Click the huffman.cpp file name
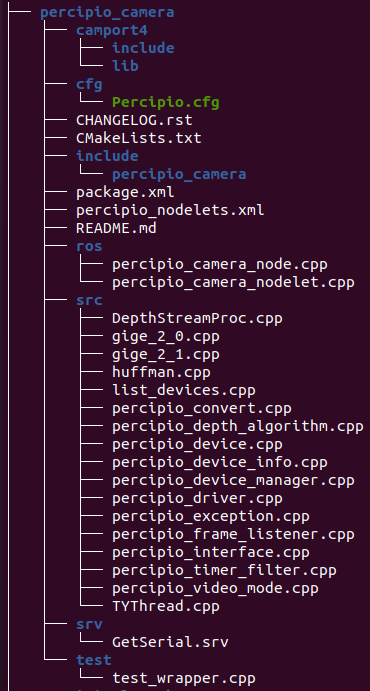 click(x=161, y=373)
